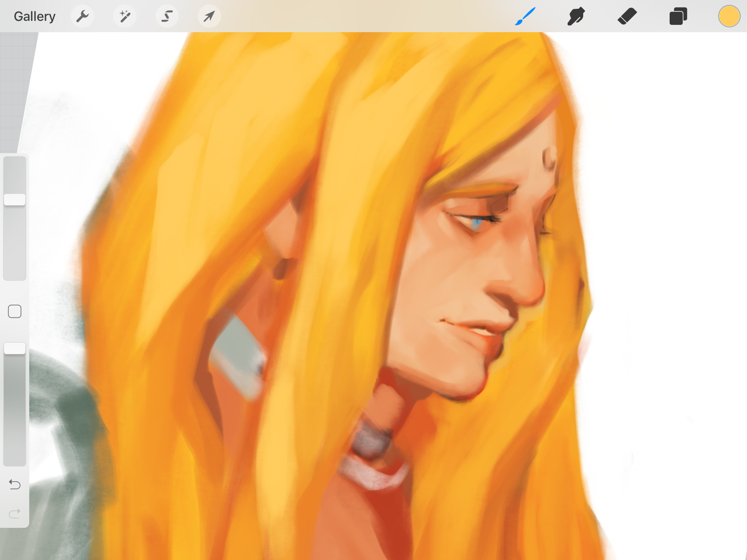
Task: Open the Adjustments magic wand menu
Action: pos(124,16)
